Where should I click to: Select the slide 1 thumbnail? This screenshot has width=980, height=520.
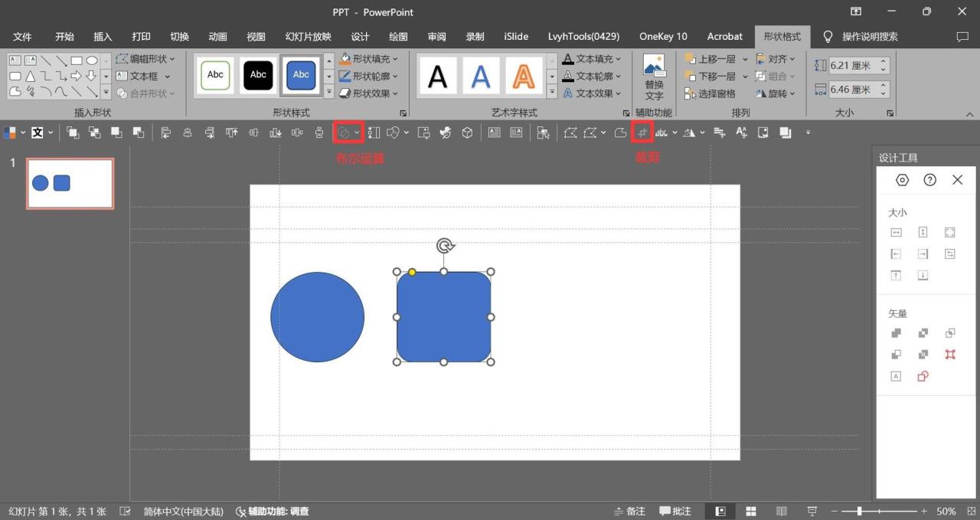pyautogui.click(x=70, y=184)
